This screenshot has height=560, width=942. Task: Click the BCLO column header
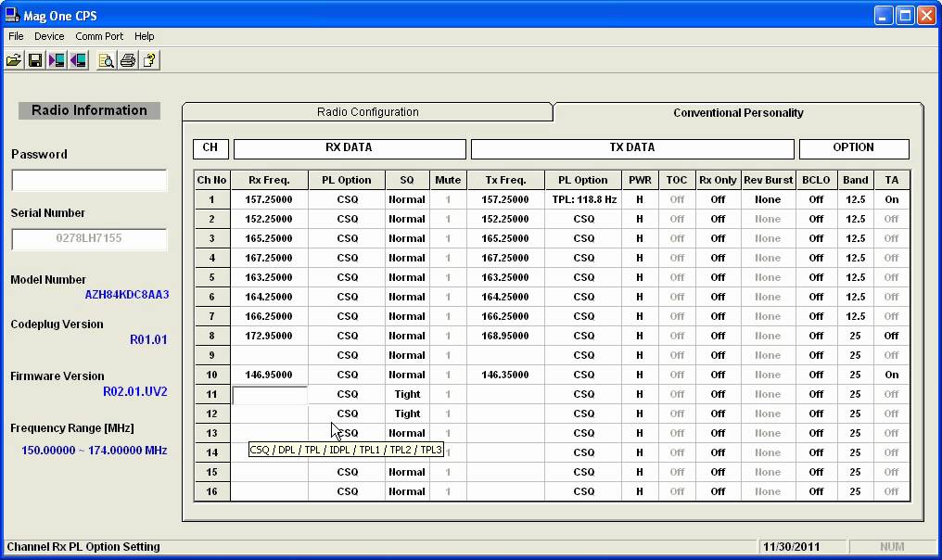coord(816,180)
